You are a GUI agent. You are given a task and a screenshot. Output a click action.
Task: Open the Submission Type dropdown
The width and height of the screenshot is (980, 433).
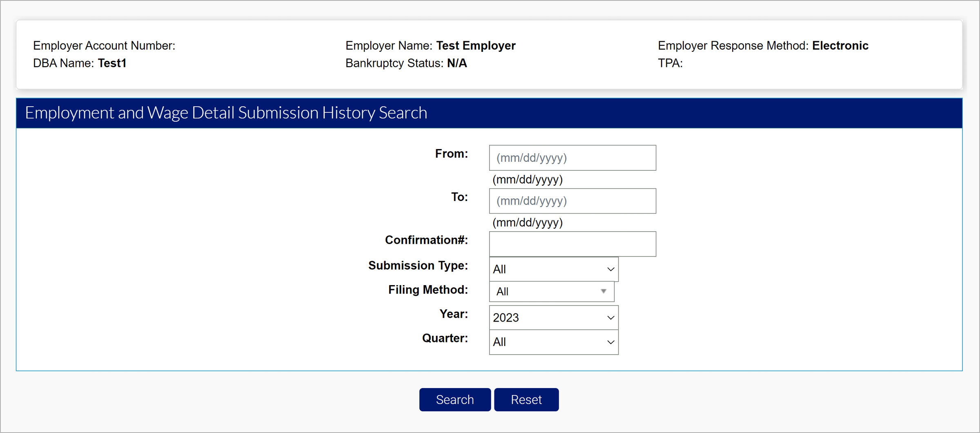pos(553,269)
